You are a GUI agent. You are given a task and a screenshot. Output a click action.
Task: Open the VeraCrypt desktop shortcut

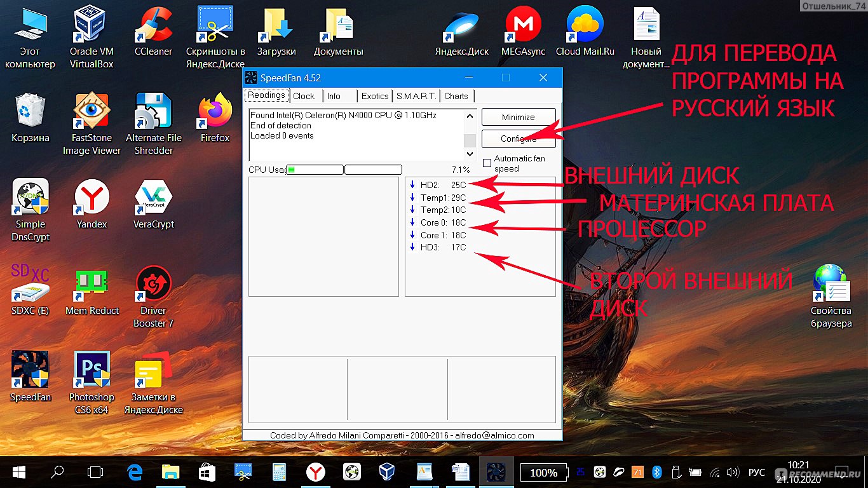[154, 205]
